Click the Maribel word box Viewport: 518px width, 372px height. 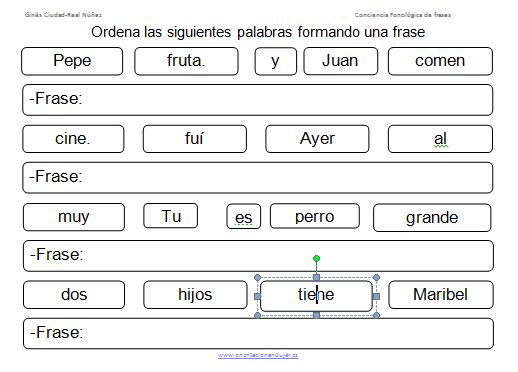pyautogui.click(x=441, y=295)
